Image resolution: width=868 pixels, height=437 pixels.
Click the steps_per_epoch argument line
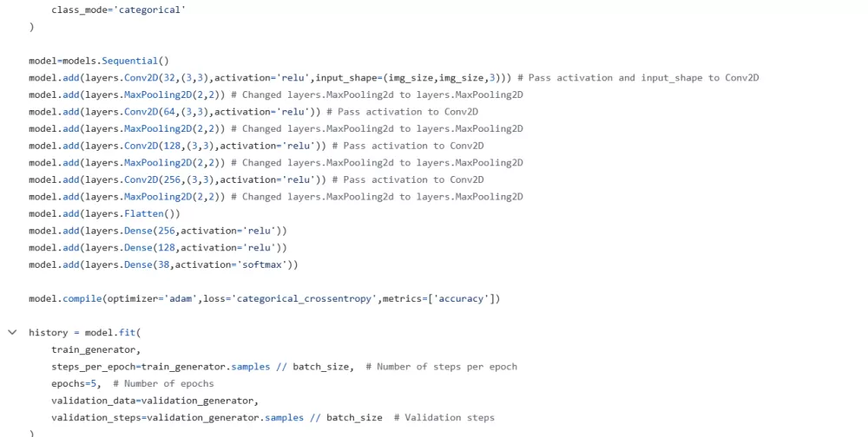point(201,367)
